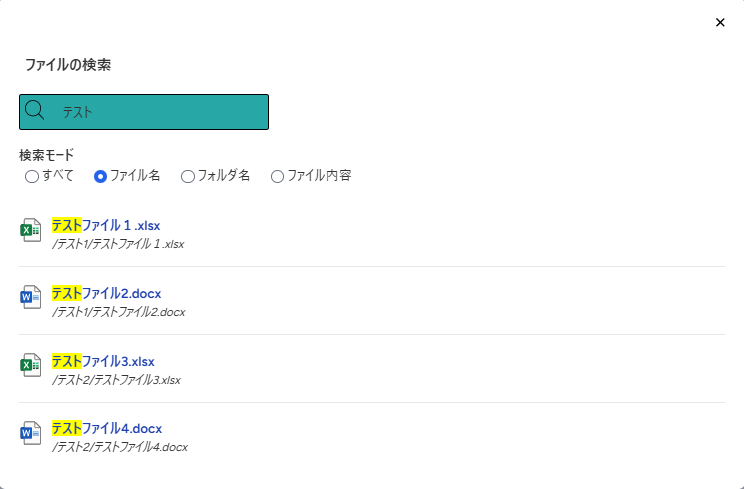Open the テストファイル2.docx link
Screen dimensions: 744x489
pyautogui.click(x=107, y=293)
